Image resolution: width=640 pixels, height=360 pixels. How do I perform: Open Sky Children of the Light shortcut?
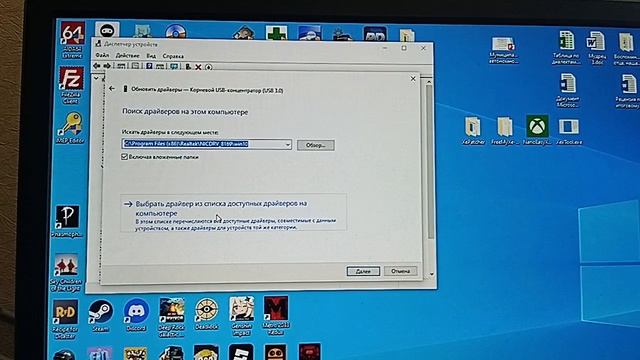coord(66,272)
